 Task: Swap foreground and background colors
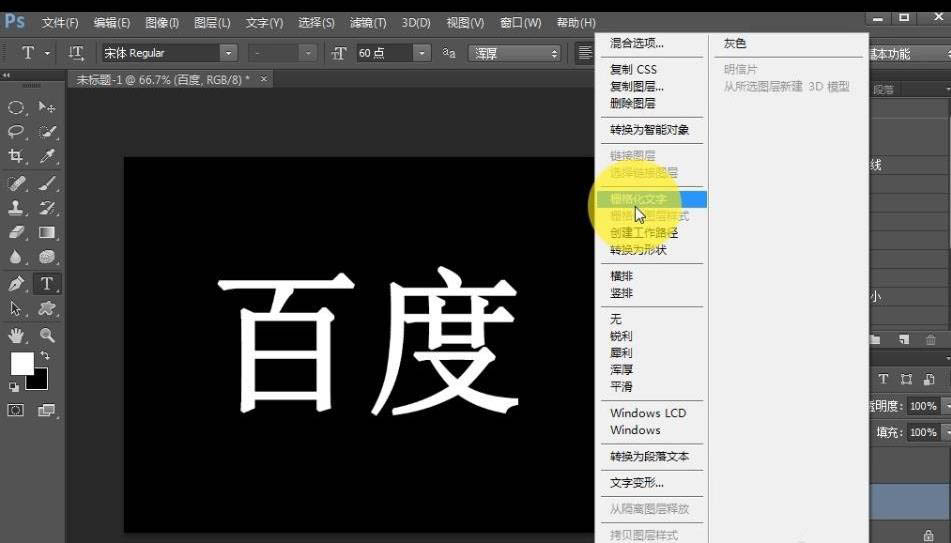(45, 356)
